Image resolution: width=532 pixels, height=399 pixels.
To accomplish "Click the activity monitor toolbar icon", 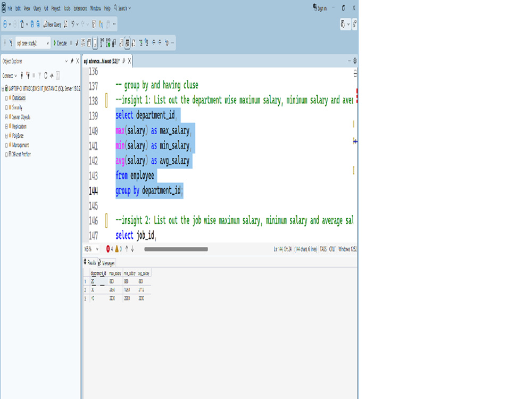I will [94, 24].
